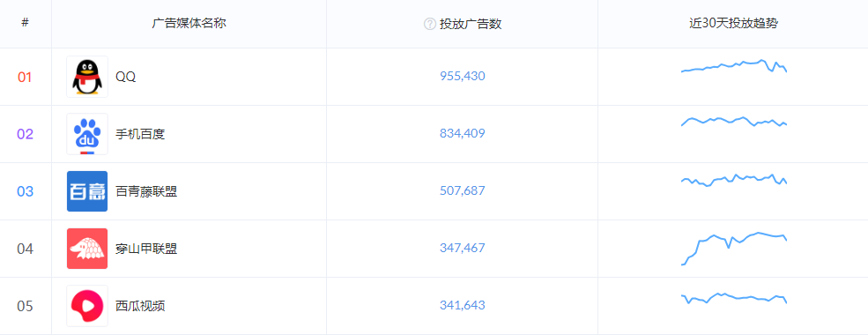
Task: Select the 穿山甲联盟 name text
Action: (x=146, y=249)
